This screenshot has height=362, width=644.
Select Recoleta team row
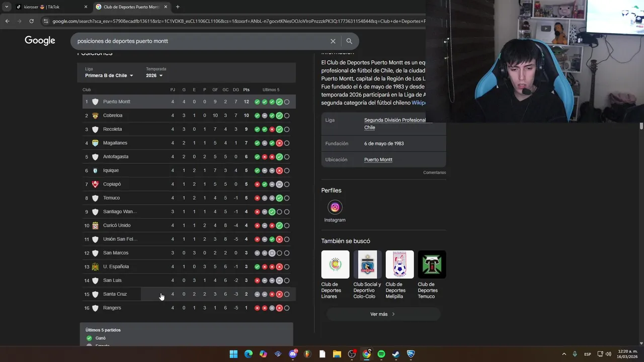point(189,129)
